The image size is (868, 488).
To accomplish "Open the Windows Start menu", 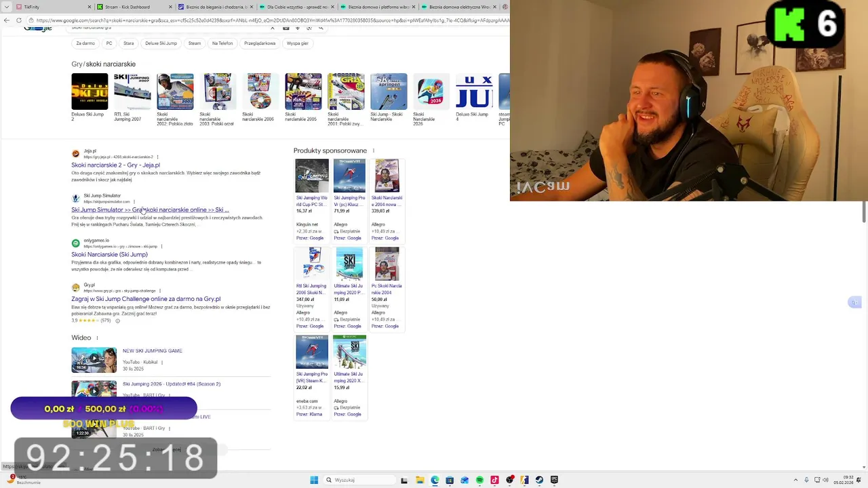I will tap(314, 480).
